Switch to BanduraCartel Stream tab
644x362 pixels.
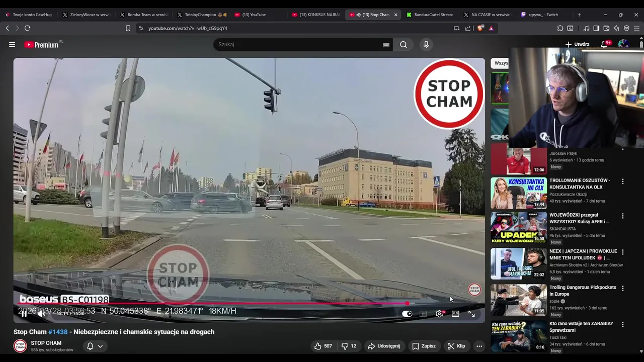[x=430, y=15]
